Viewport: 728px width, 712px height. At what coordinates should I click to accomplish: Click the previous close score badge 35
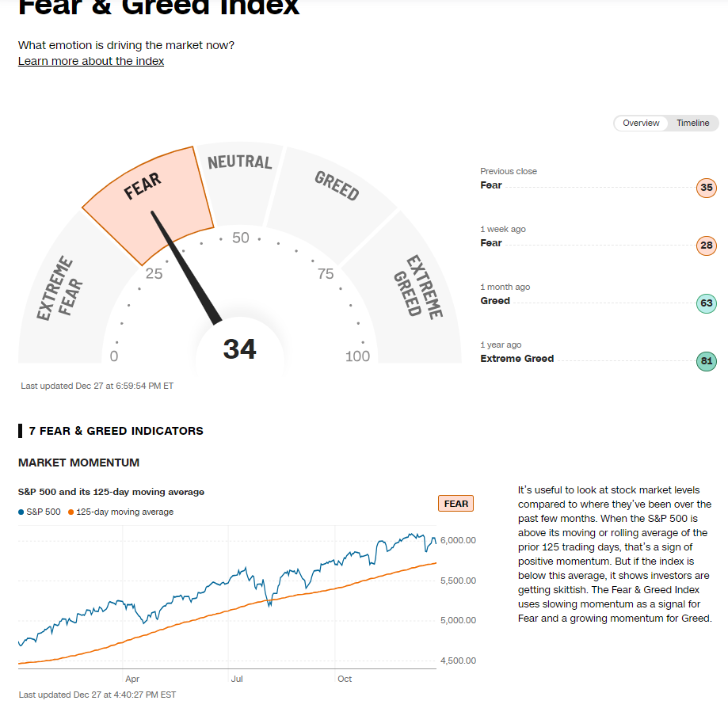click(x=707, y=188)
